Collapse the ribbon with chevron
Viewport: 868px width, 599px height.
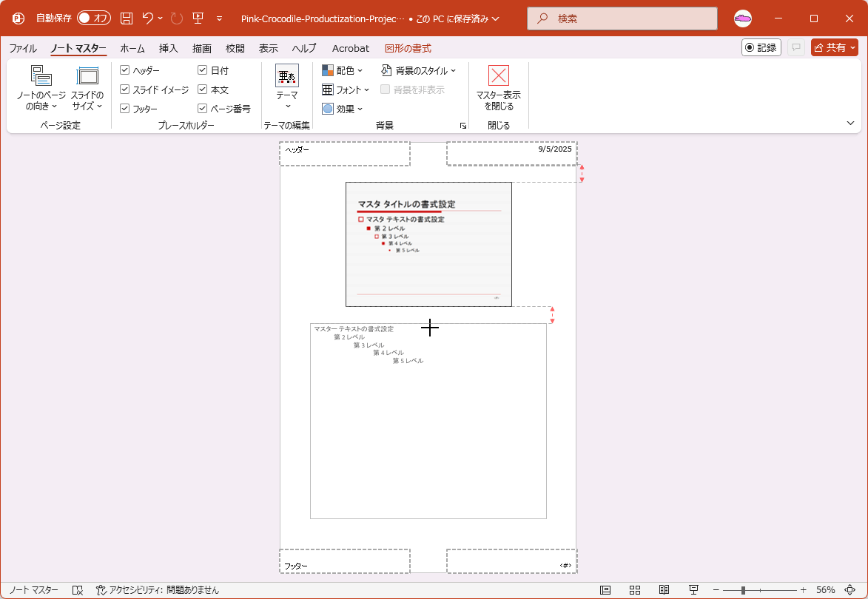pyautogui.click(x=851, y=123)
